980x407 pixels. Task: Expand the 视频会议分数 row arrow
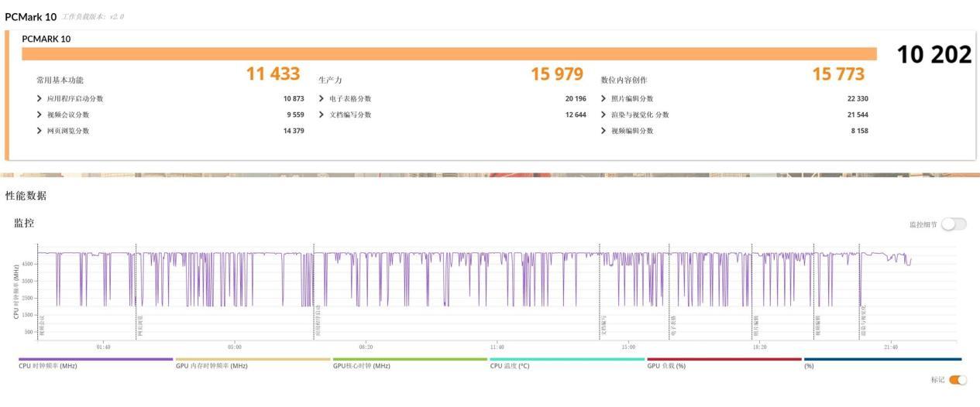pyautogui.click(x=40, y=115)
